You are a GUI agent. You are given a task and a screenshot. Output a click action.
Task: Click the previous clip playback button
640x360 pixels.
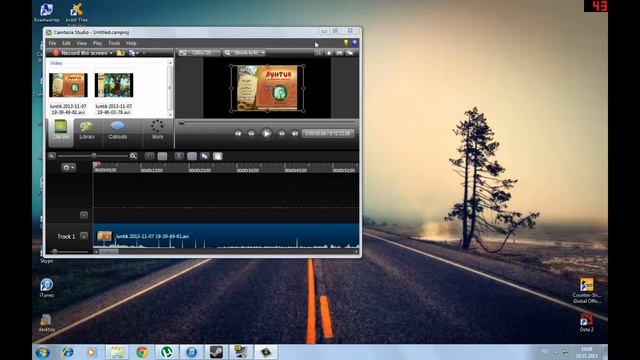tap(238, 133)
